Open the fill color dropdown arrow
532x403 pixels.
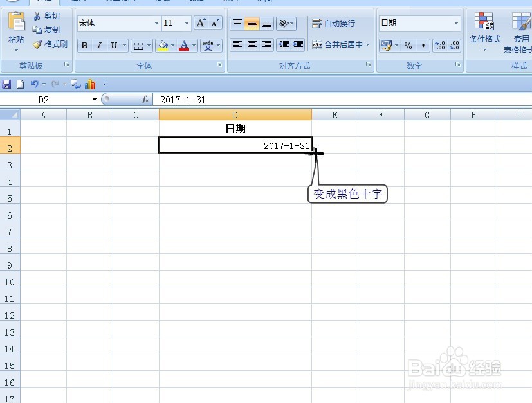(x=172, y=46)
